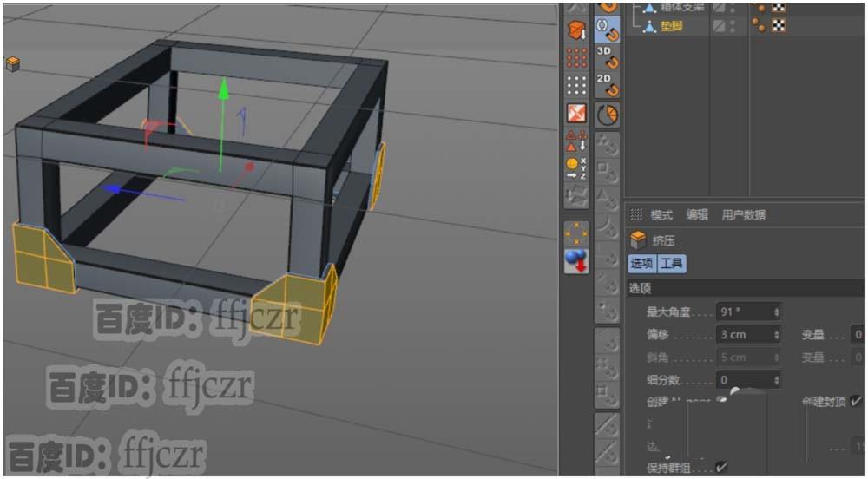Click the 变量 field next to 偏移
This screenshot has height=479, width=868.
858,335
